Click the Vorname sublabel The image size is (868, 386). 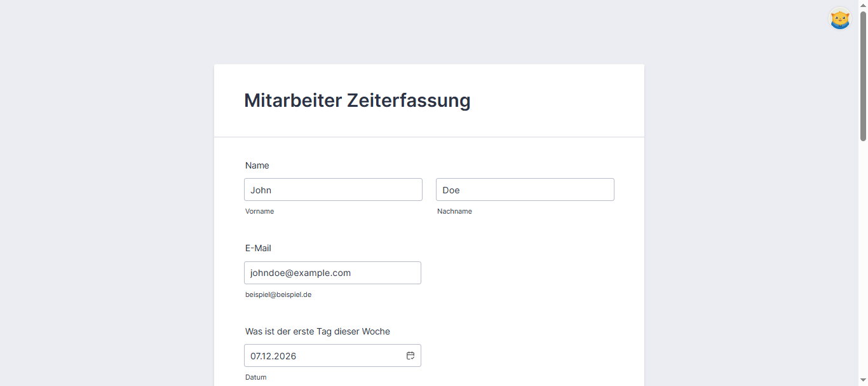click(x=259, y=211)
